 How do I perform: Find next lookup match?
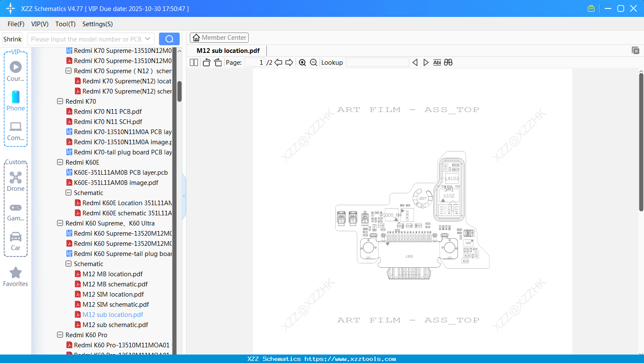click(426, 63)
